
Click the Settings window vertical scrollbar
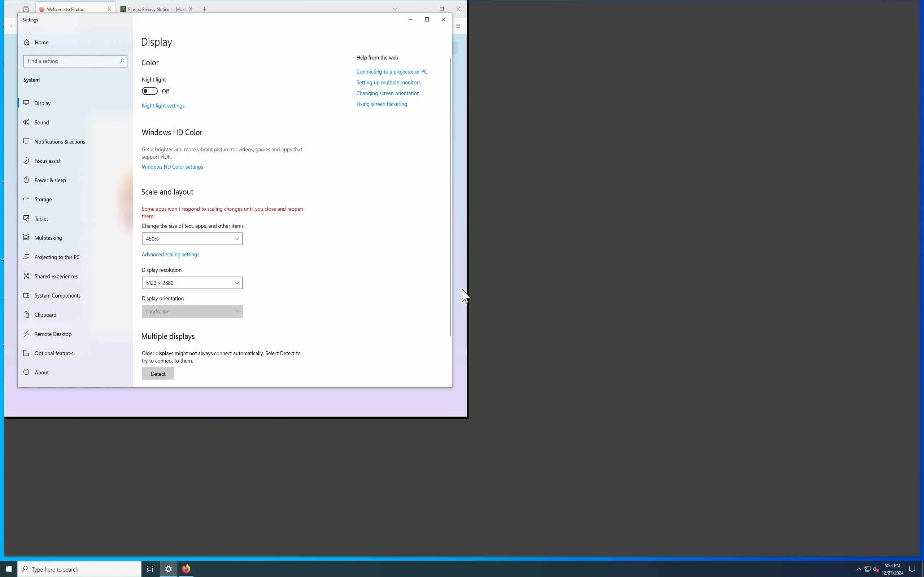(x=450, y=197)
